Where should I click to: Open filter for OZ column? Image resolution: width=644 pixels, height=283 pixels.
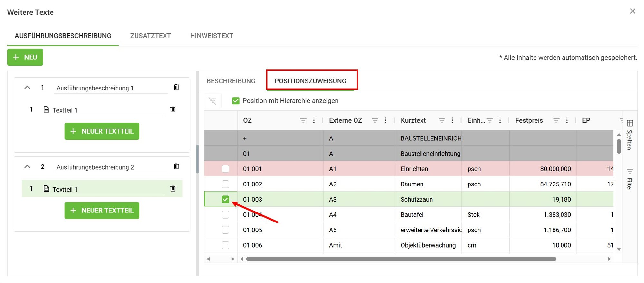pos(303,120)
